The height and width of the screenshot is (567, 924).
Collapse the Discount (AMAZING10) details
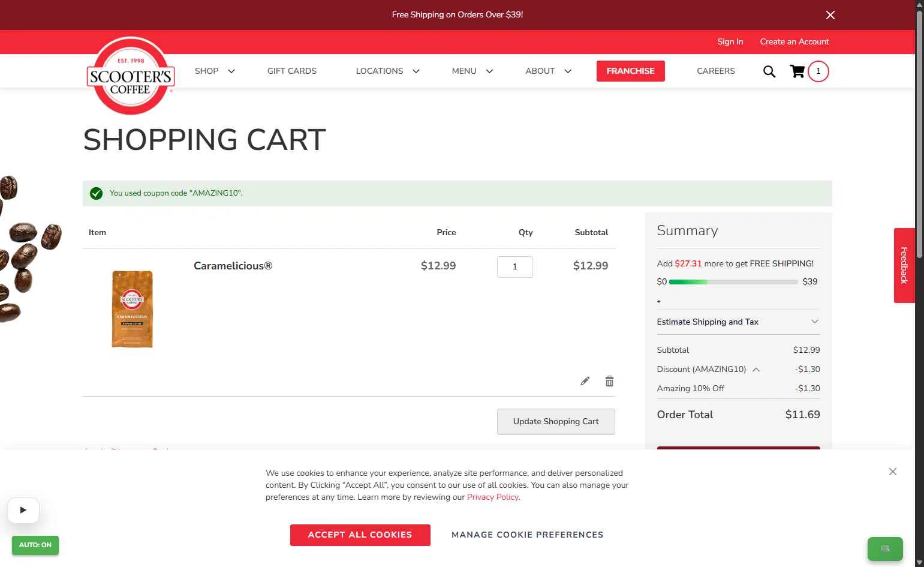(756, 370)
